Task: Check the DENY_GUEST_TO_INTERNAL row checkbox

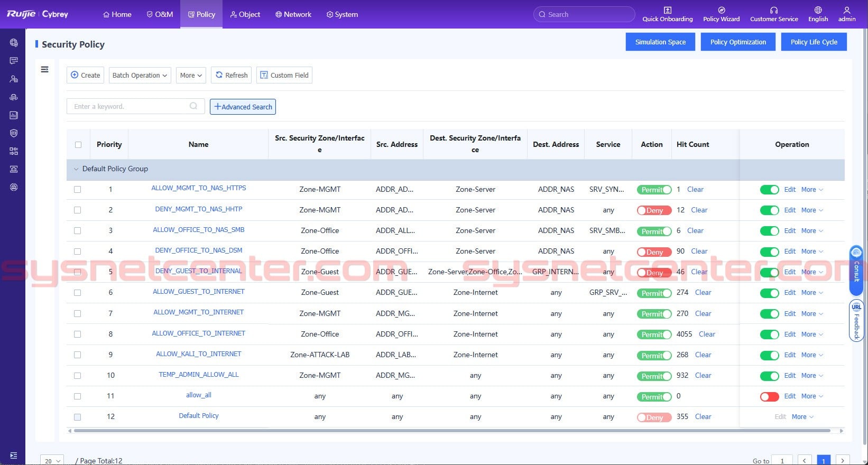Action: pyautogui.click(x=78, y=272)
